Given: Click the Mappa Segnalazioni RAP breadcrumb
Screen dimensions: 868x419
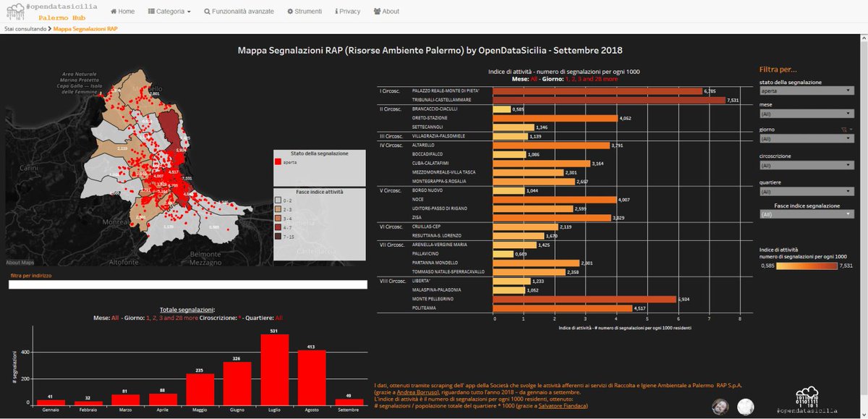Looking at the screenshot, I should tap(85, 29).
